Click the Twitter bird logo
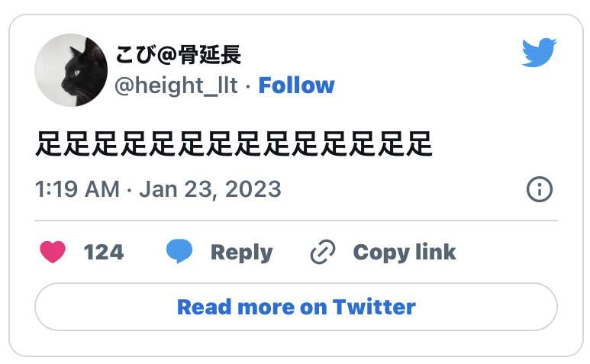Viewport: 590px width, 364px height. (540, 53)
